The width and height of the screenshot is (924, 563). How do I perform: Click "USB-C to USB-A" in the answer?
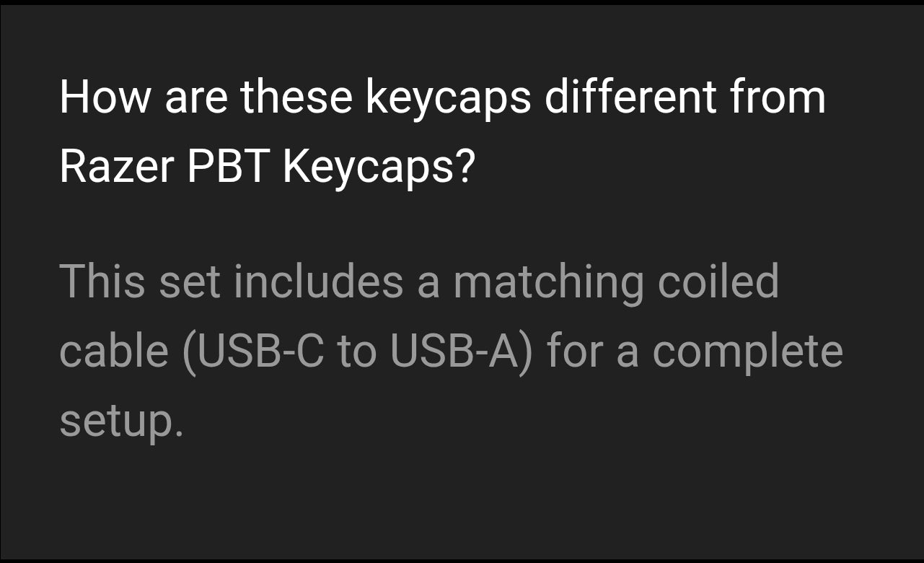pos(357,352)
